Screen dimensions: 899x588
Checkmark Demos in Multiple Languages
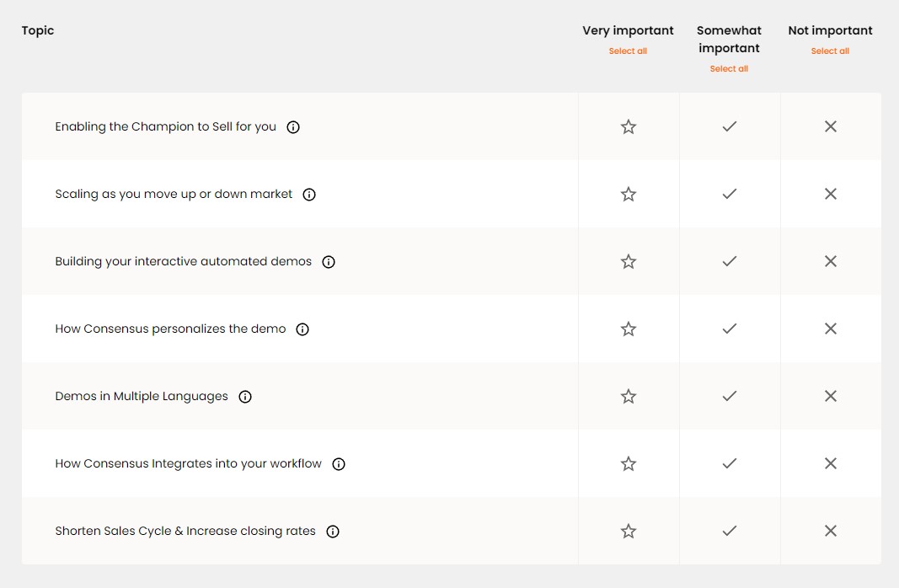coord(730,396)
